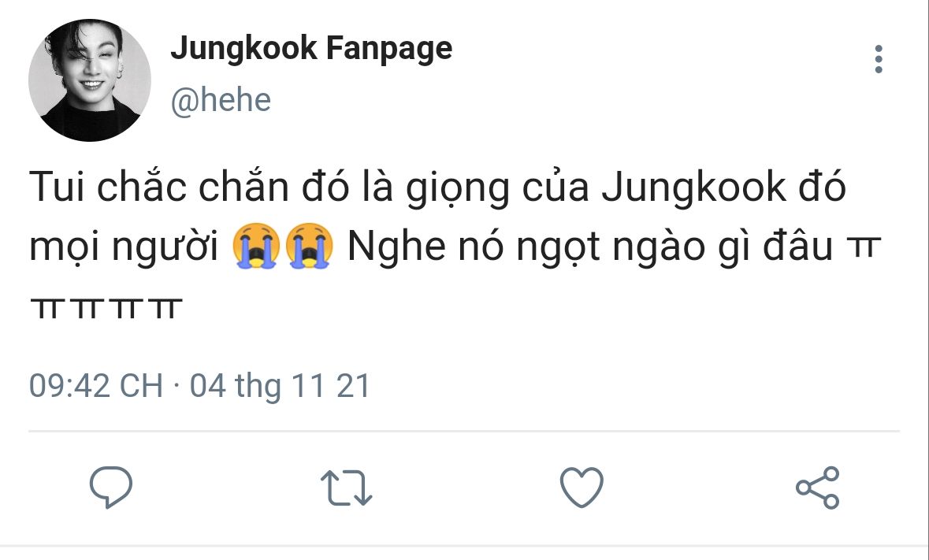
Task: View the Jungkook Fanpage profile picture
Action: tap(90, 80)
